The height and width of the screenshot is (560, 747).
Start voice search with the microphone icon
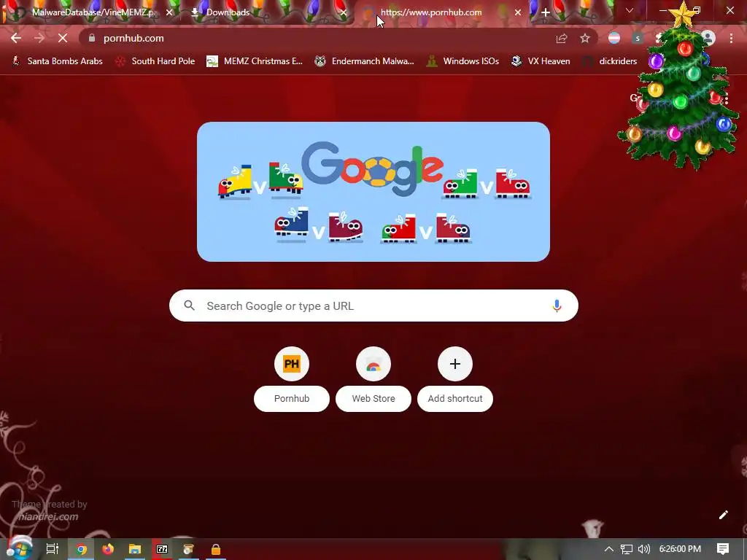pos(557,306)
